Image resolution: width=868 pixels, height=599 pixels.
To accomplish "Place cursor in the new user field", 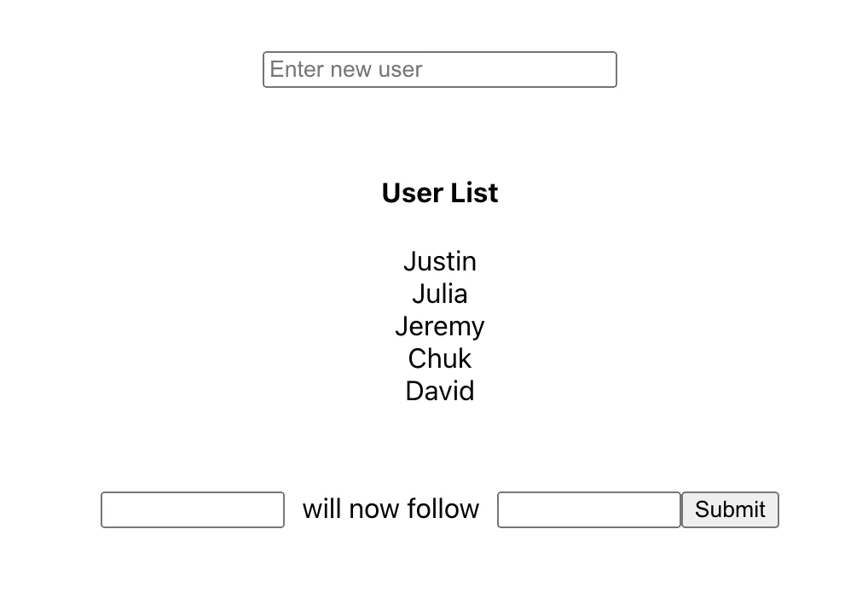I will (439, 69).
